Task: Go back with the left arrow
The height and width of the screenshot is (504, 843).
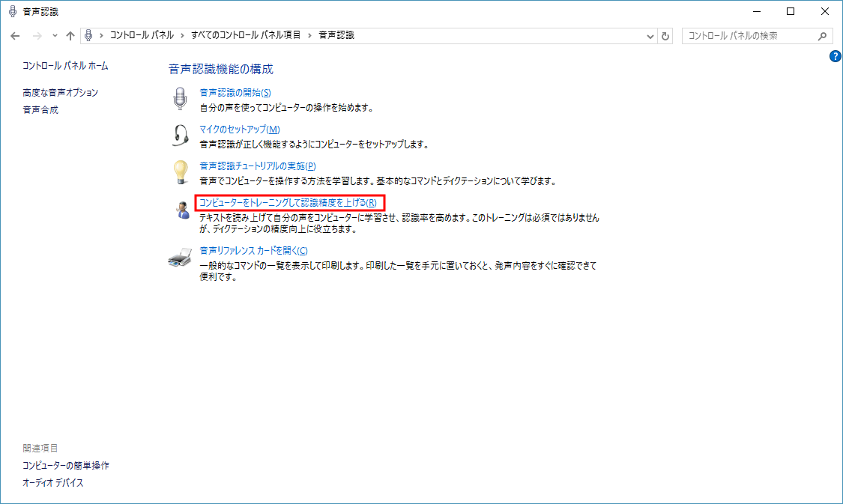Action: click(x=15, y=36)
